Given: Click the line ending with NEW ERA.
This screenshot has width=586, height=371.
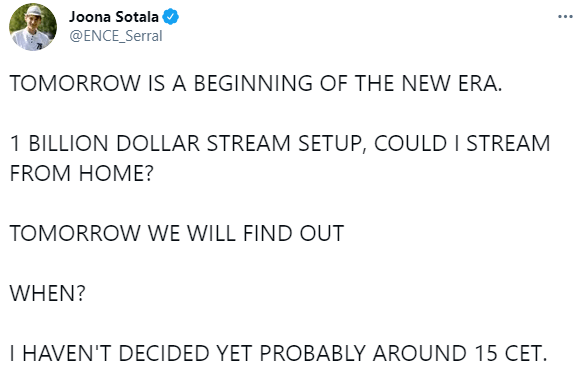Looking at the screenshot, I should 256,83.
